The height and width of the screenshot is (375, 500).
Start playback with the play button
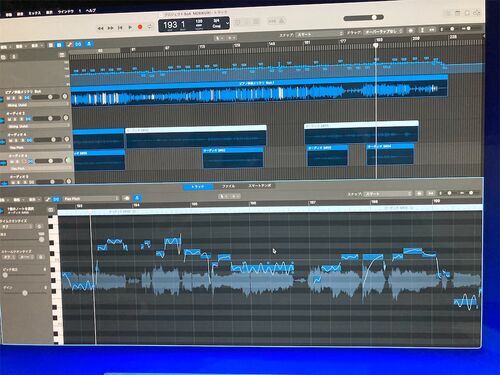click(x=130, y=27)
